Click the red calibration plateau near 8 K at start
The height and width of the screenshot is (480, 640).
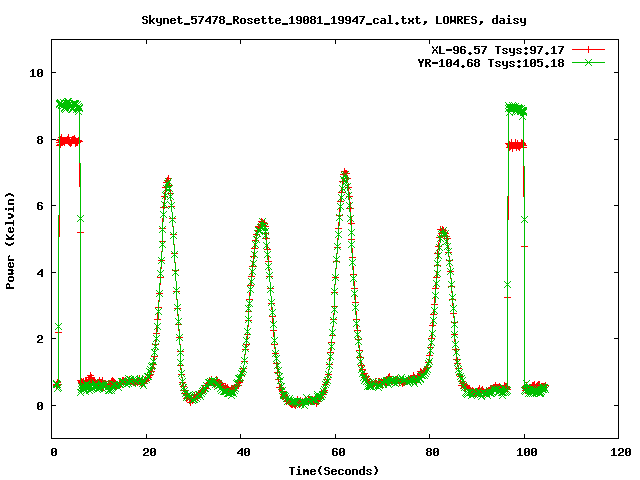[69, 141]
